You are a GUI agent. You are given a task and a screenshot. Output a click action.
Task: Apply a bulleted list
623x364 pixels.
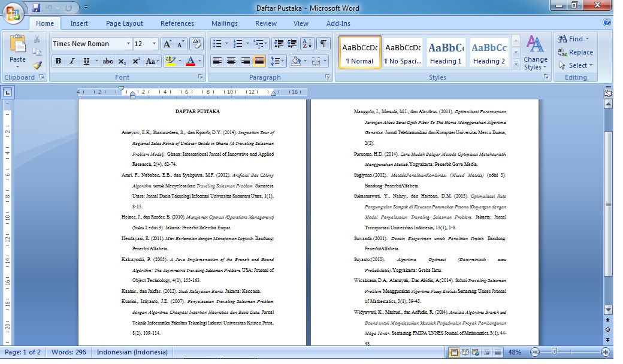pos(217,44)
